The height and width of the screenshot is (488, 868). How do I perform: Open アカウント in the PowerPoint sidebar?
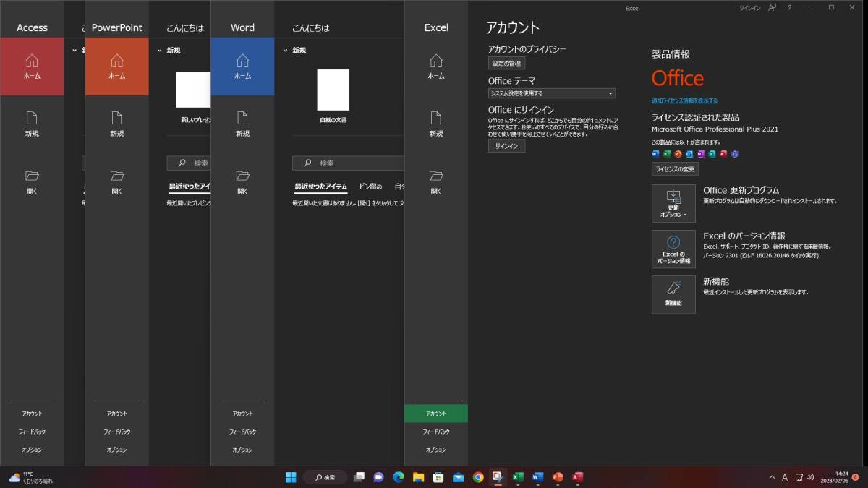pos(117,414)
